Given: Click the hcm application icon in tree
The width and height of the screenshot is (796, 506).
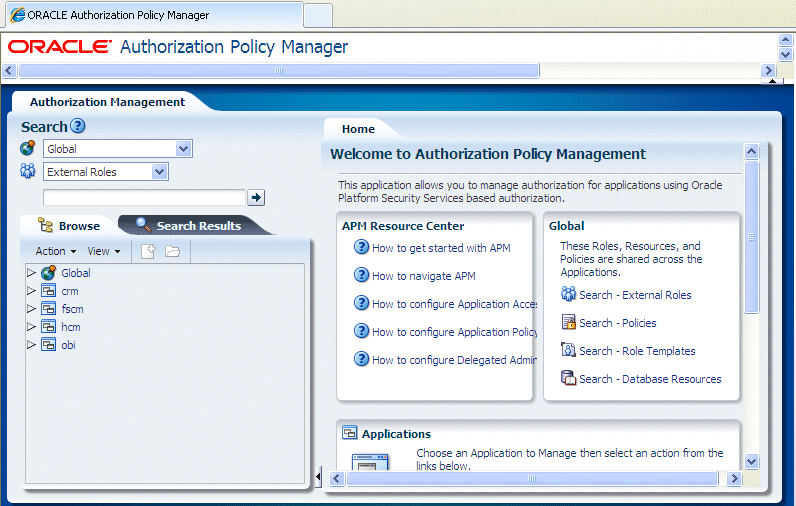Looking at the screenshot, I should [48, 326].
